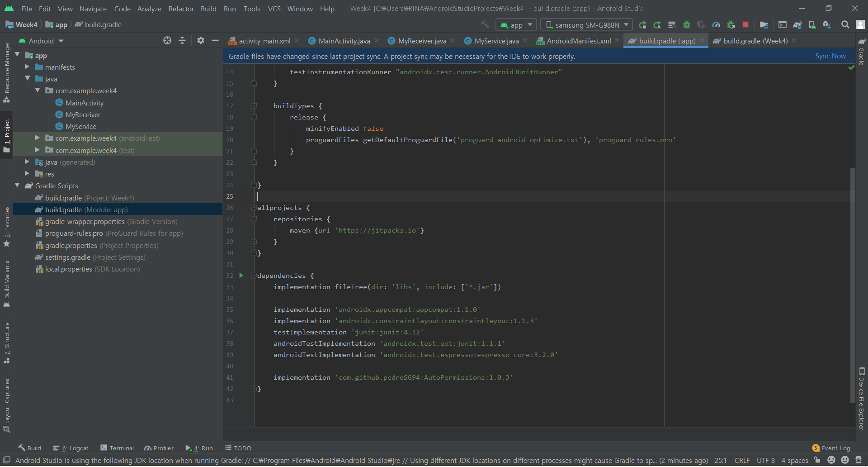Image resolution: width=868 pixels, height=467 pixels.
Task: Open the Terminal tool window
Action: click(117, 448)
